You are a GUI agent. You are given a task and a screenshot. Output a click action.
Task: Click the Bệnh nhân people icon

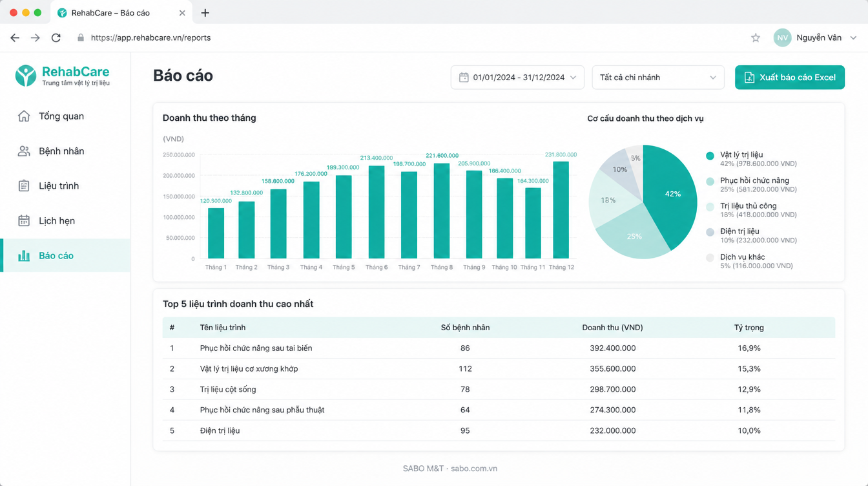[24, 151]
